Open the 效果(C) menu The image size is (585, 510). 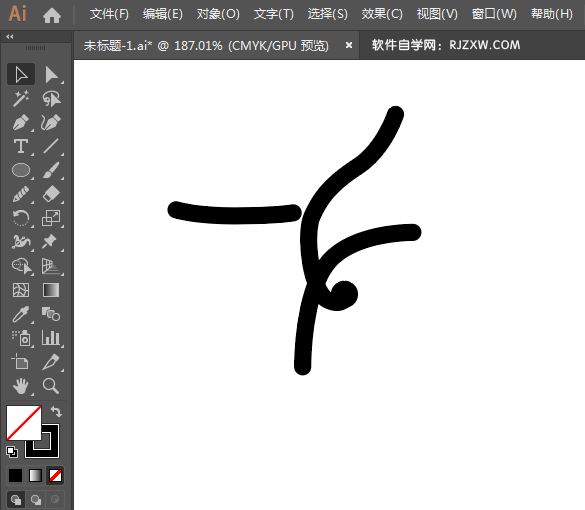pos(382,14)
